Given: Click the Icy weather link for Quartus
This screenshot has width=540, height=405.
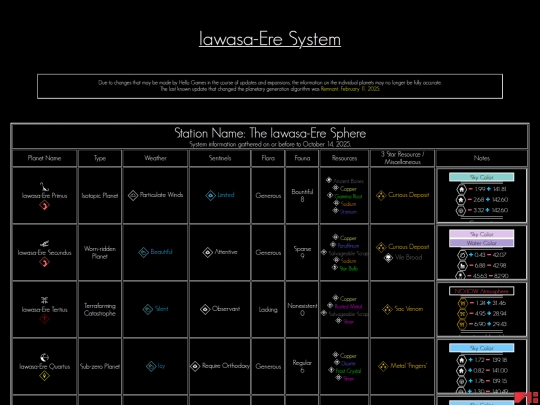Looking at the screenshot, I should click(161, 366).
